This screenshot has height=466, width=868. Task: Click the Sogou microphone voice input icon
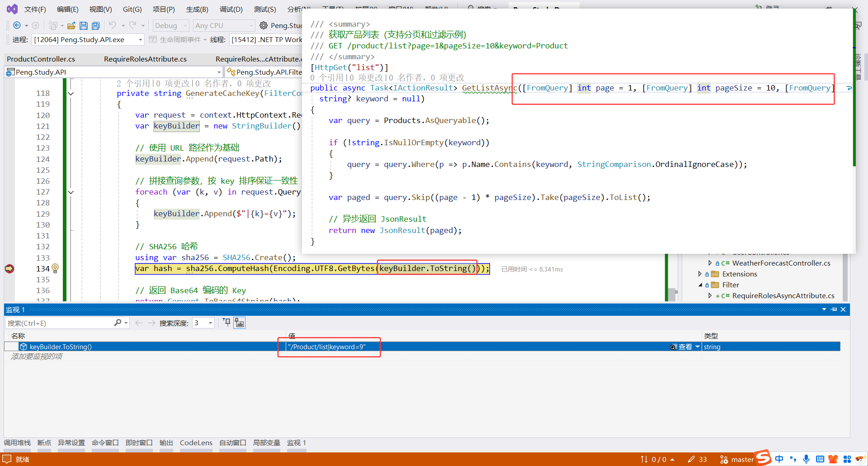pos(806,459)
